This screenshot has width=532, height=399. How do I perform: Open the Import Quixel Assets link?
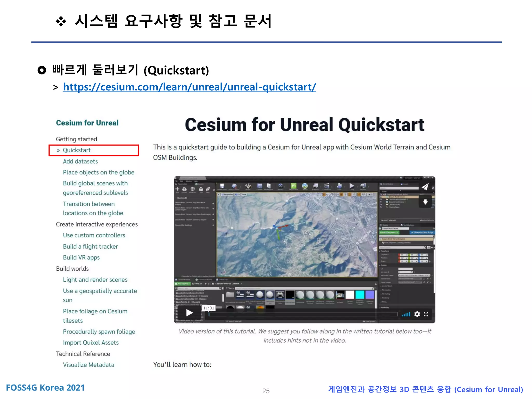[x=91, y=343]
